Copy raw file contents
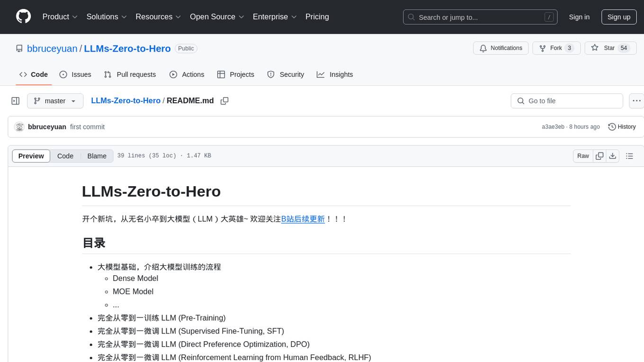This screenshot has width=644, height=362. click(x=599, y=156)
